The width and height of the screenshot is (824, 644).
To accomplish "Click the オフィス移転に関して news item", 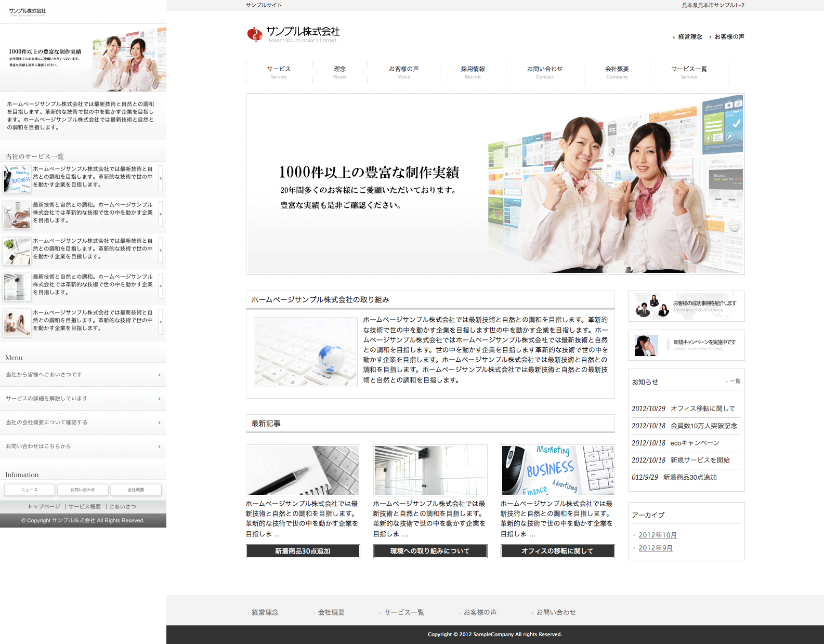I will click(702, 409).
